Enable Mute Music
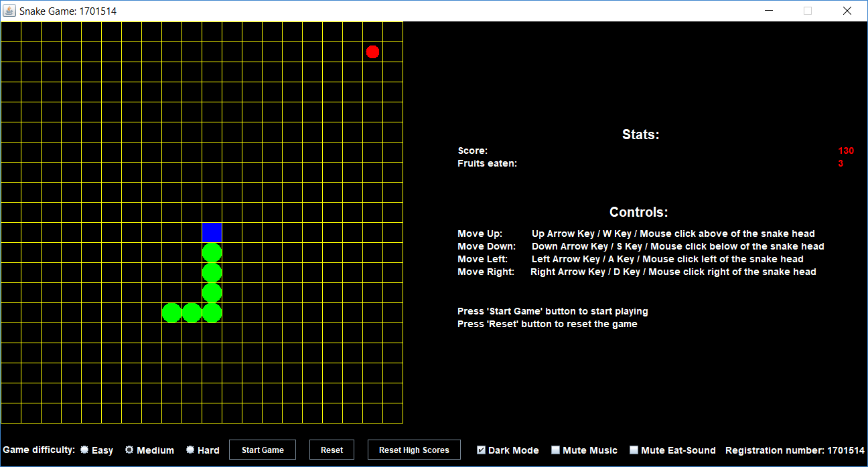Screen dimensions: 868x467 click(555, 450)
